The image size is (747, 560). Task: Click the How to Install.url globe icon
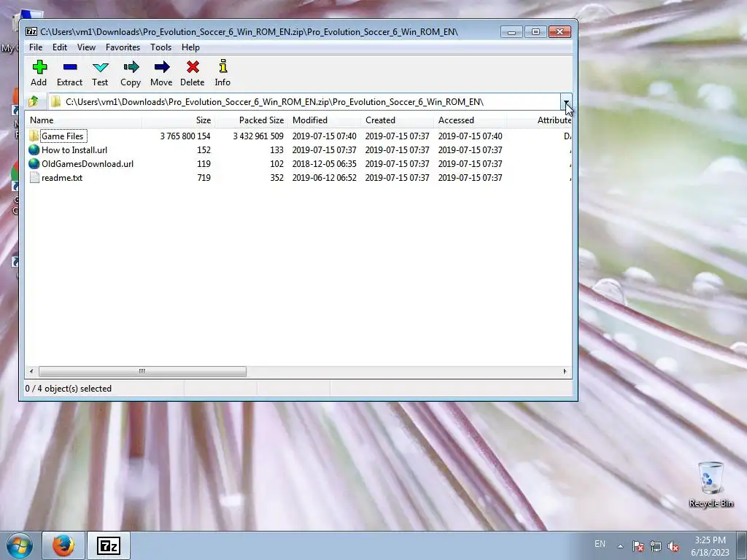pos(34,150)
